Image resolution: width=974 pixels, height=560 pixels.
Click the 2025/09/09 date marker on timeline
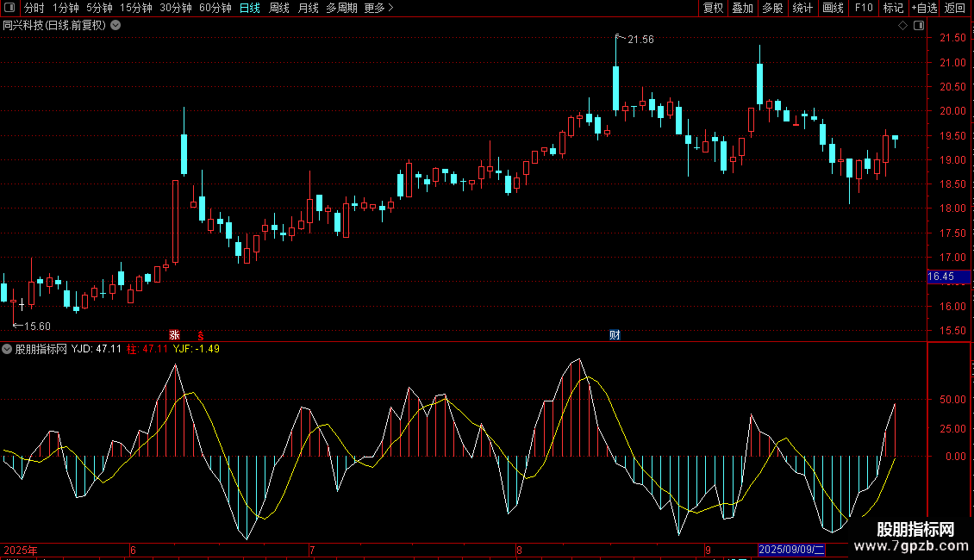[791, 550]
